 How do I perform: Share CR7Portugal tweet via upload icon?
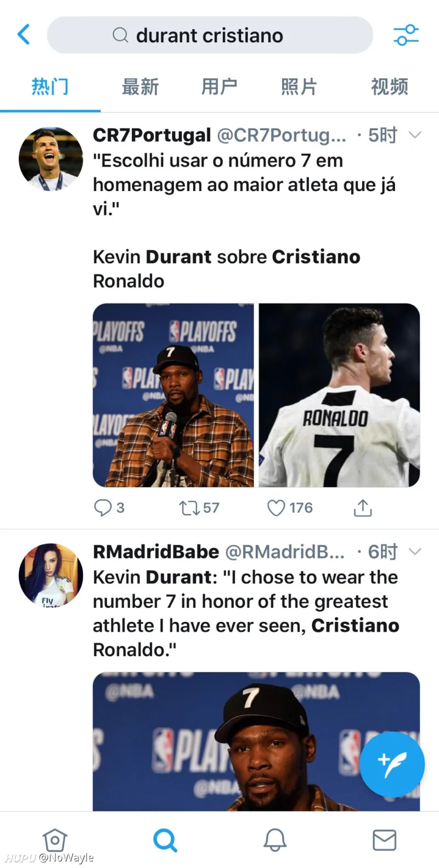[x=363, y=508]
